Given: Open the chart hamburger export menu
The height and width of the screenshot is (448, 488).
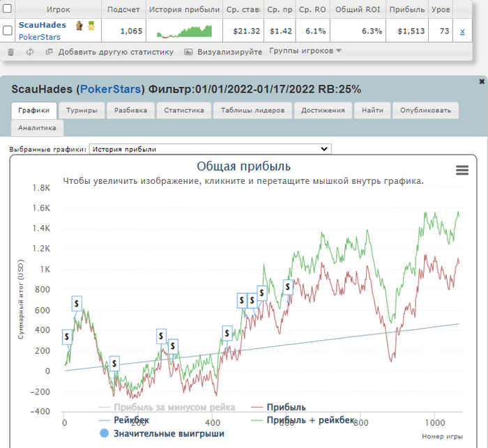Looking at the screenshot, I should (462, 170).
